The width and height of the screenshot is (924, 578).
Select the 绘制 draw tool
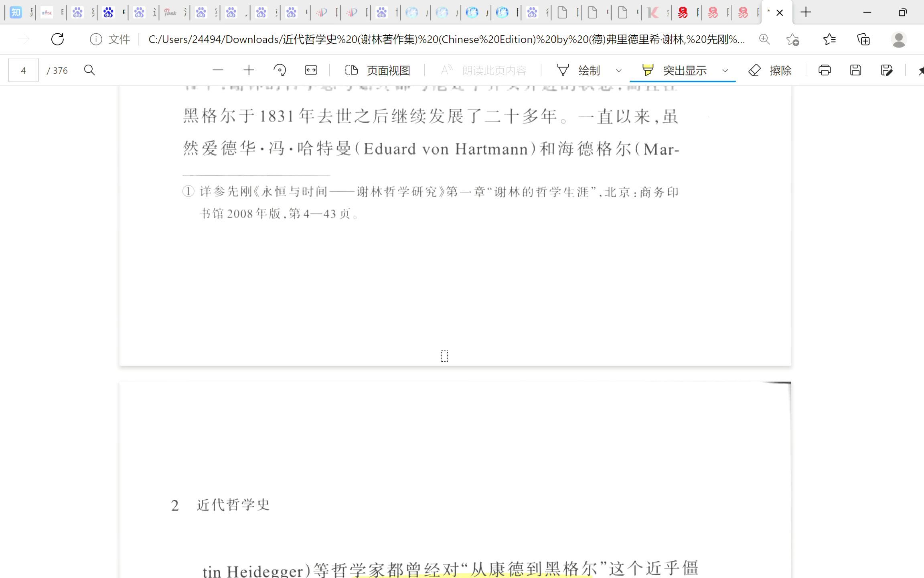[578, 70]
